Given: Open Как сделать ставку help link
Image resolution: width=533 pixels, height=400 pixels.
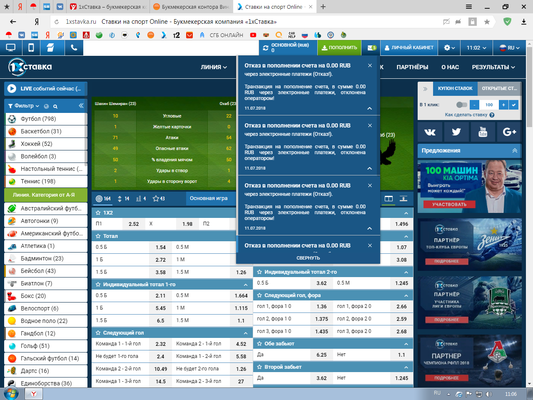Looking at the screenshot, I should (x=469, y=115).
